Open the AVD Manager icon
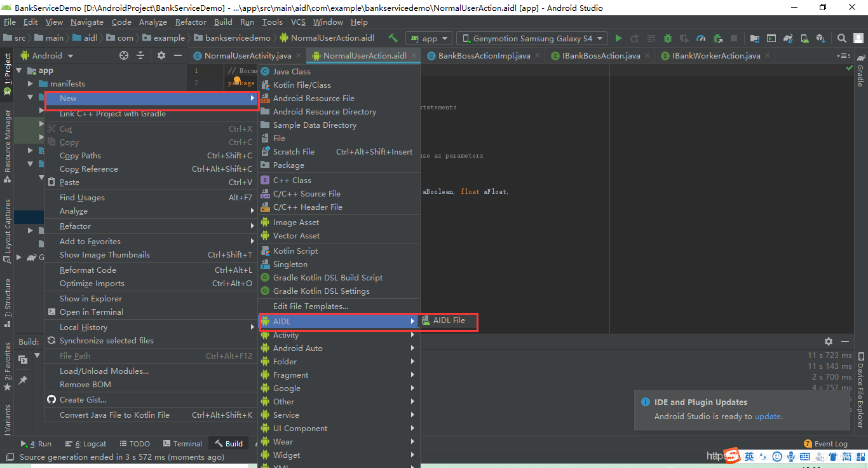 [804, 38]
